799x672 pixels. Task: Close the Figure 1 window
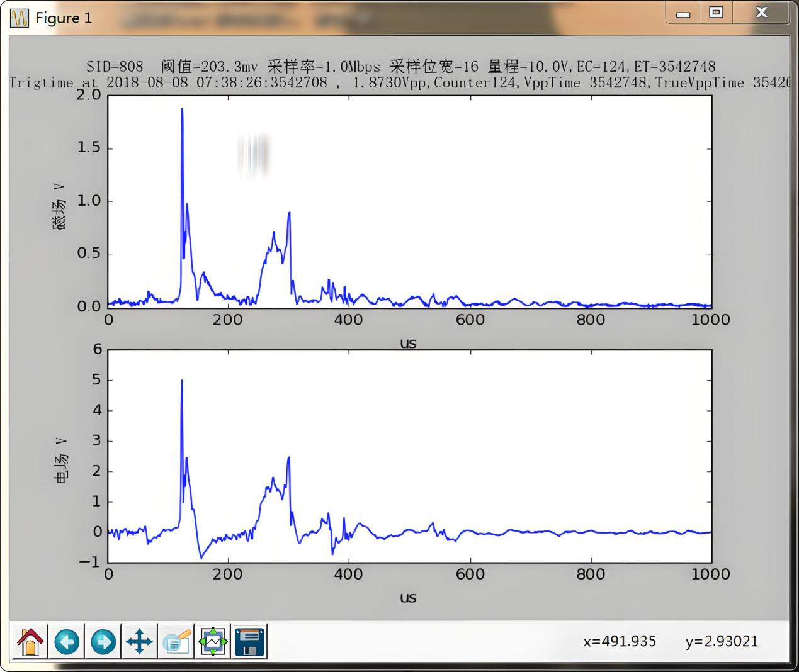tap(761, 13)
